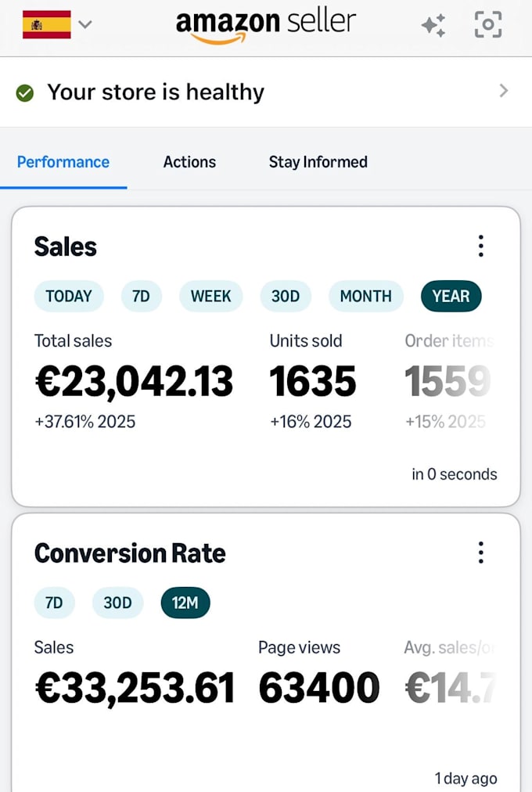The width and height of the screenshot is (532, 792).
Task: Open the Sales card three-dot menu
Action: coord(481,246)
